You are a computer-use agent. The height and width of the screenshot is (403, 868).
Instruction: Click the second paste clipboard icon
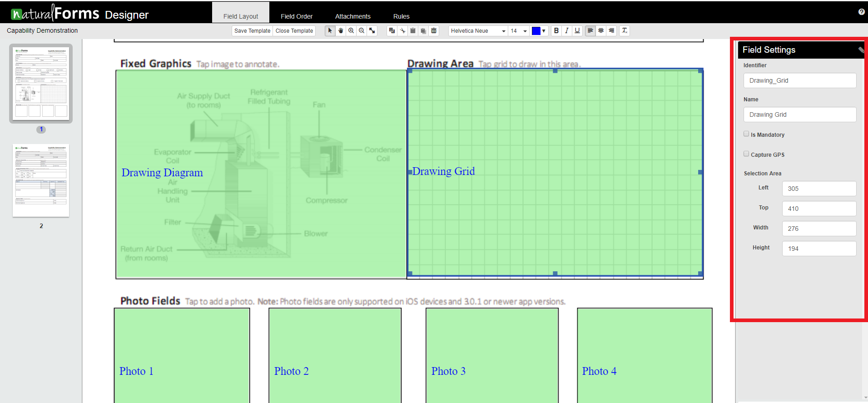pyautogui.click(x=423, y=31)
